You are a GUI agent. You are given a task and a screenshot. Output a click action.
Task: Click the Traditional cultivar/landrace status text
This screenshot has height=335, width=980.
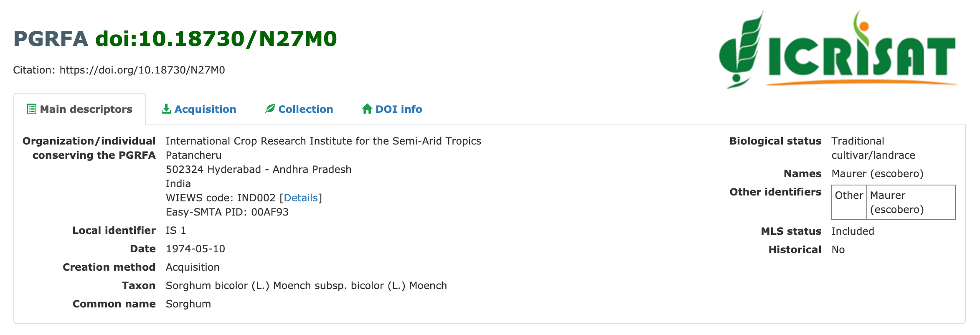pos(873,148)
